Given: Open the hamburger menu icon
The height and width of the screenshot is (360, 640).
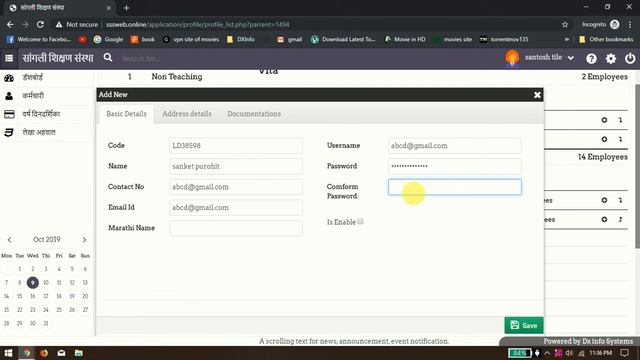Looking at the screenshot, I should click(9, 58).
